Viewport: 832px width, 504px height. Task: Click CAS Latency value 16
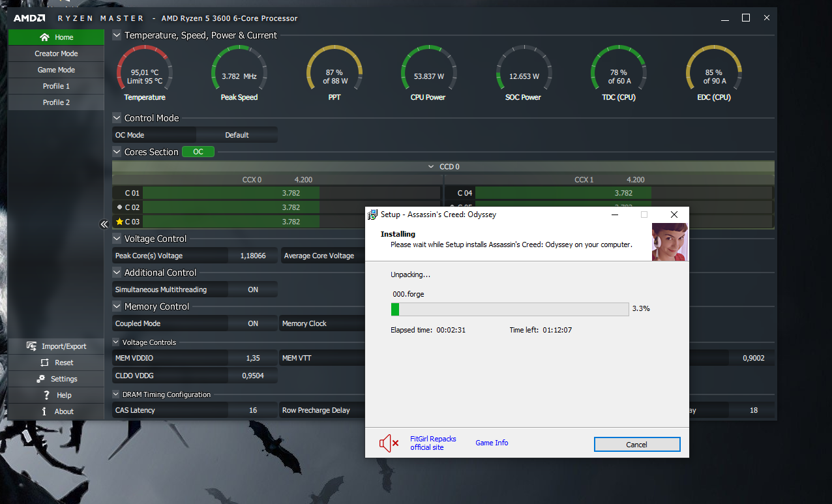point(253,410)
